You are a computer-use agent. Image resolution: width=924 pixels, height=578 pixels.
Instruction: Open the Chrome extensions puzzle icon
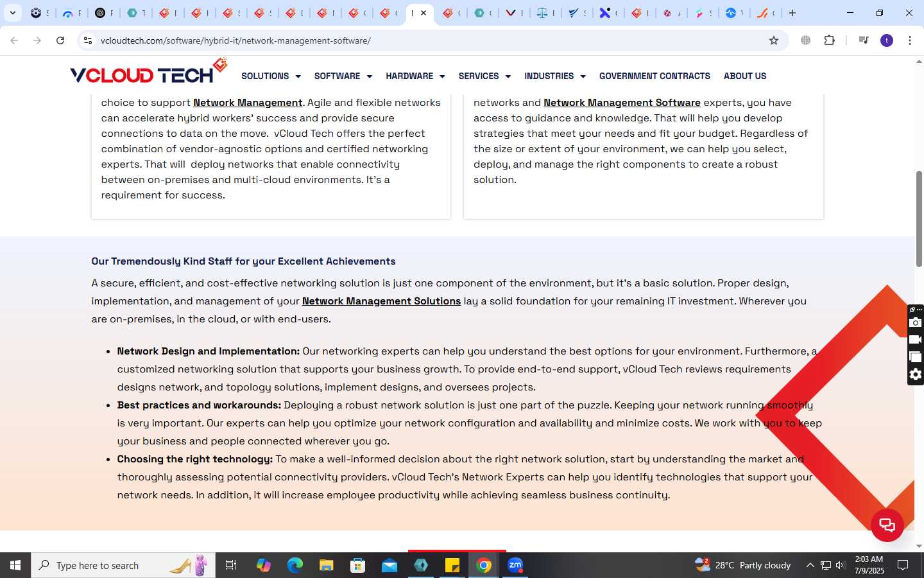click(829, 40)
